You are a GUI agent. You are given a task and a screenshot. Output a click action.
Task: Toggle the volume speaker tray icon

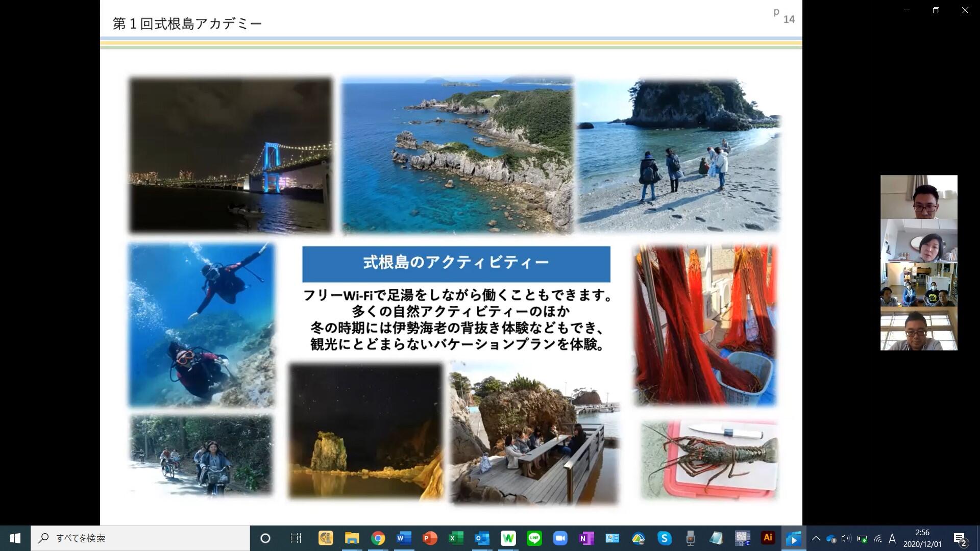coord(846,538)
